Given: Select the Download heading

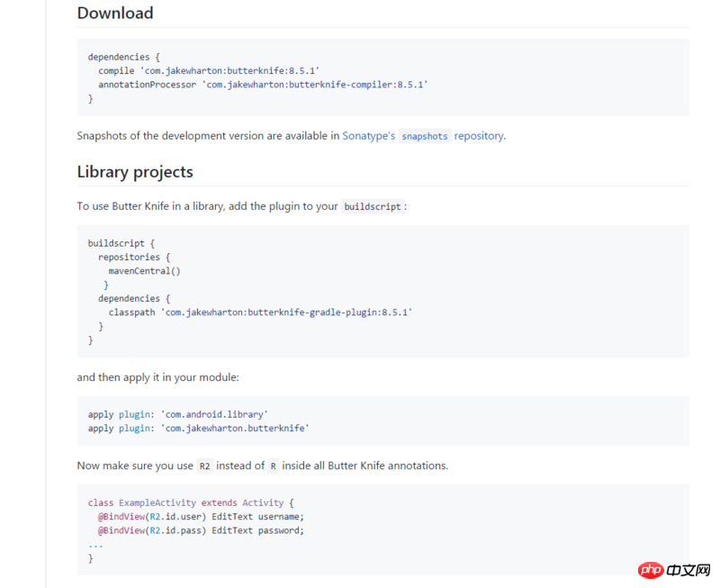Looking at the screenshot, I should pos(115,13).
